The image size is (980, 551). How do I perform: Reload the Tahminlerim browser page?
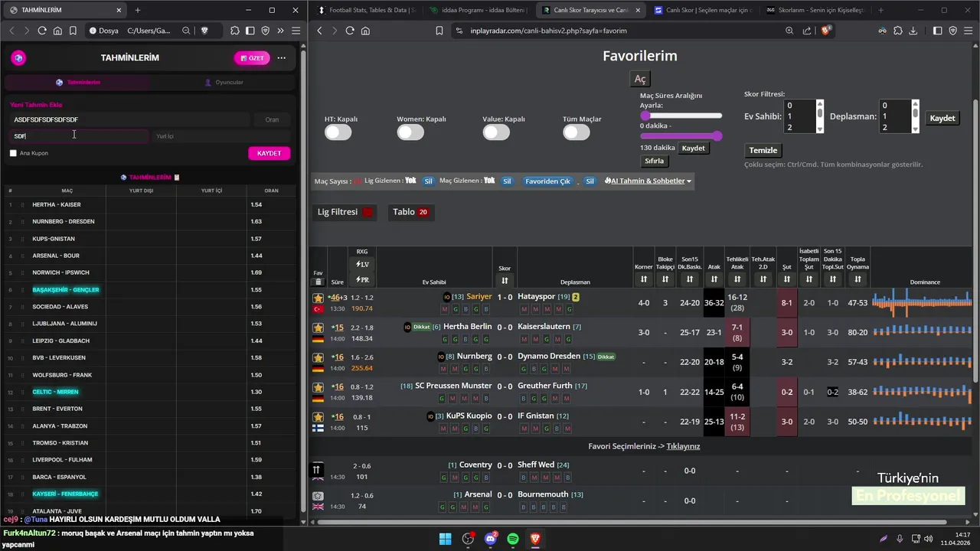[41, 31]
